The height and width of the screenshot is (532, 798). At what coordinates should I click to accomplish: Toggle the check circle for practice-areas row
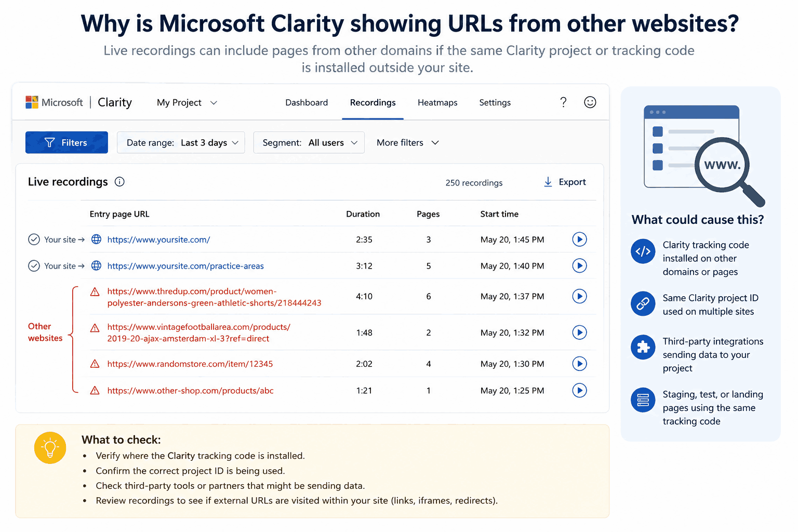(34, 266)
